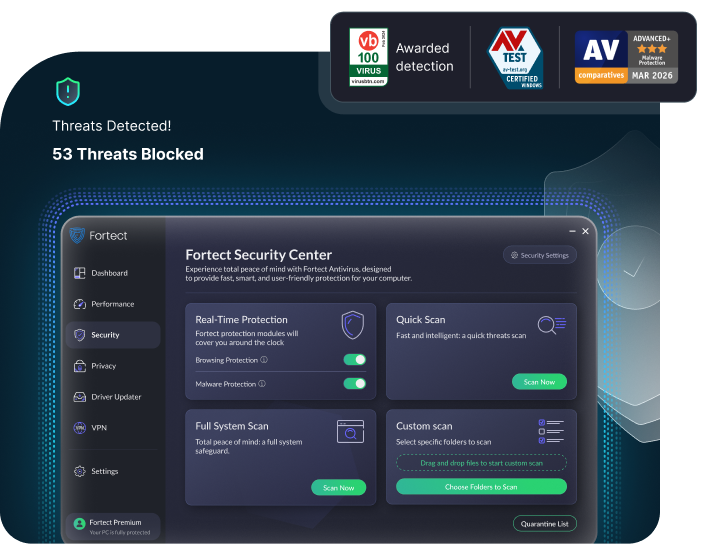The width and height of the screenshot is (709, 544).
Task: Click the 'Real-Time Protection' card title
Action: tap(241, 319)
